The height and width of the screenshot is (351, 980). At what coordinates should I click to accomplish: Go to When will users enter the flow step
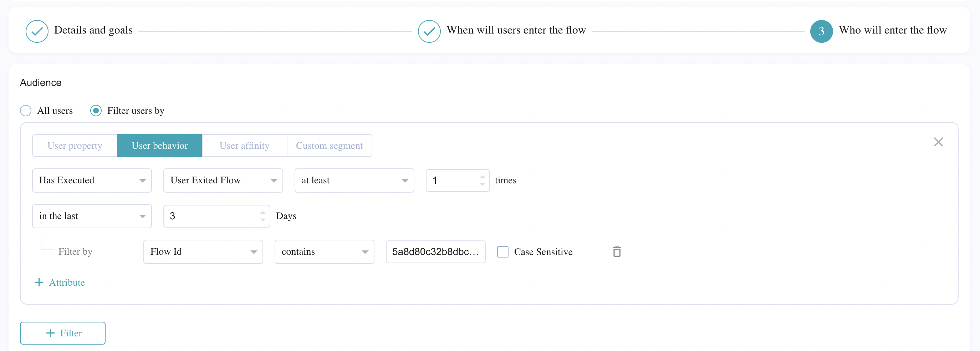pyautogui.click(x=516, y=30)
